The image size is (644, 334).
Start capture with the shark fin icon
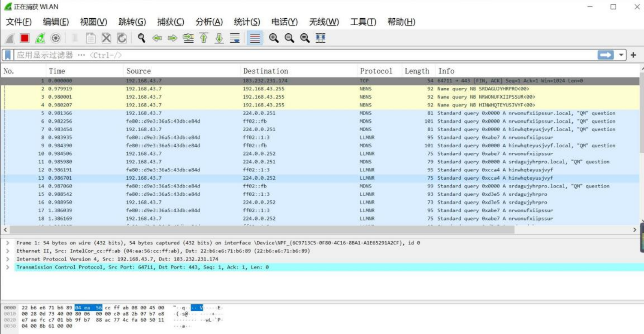[10, 38]
